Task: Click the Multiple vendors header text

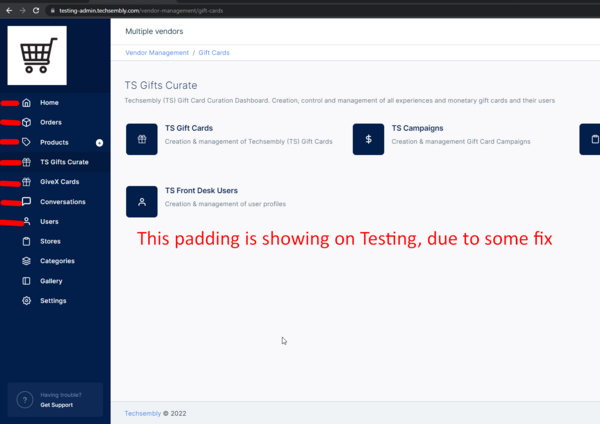Action: pyautogui.click(x=154, y=31)
